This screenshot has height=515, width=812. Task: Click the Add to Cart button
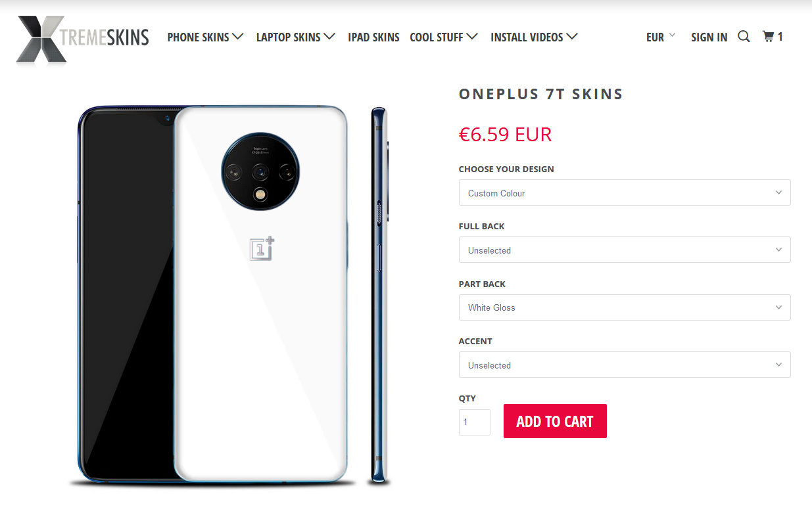[555, 421]
